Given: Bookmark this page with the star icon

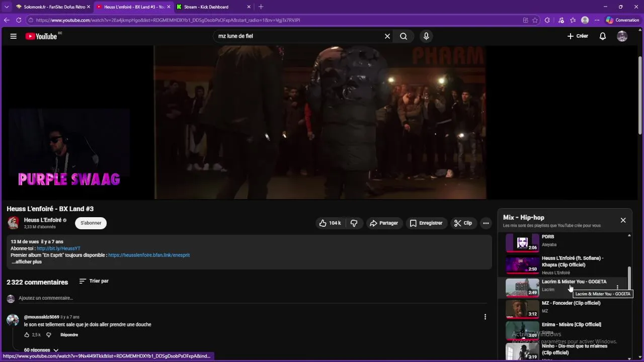Looking at the screenshot, I should (x=535, y=20).
